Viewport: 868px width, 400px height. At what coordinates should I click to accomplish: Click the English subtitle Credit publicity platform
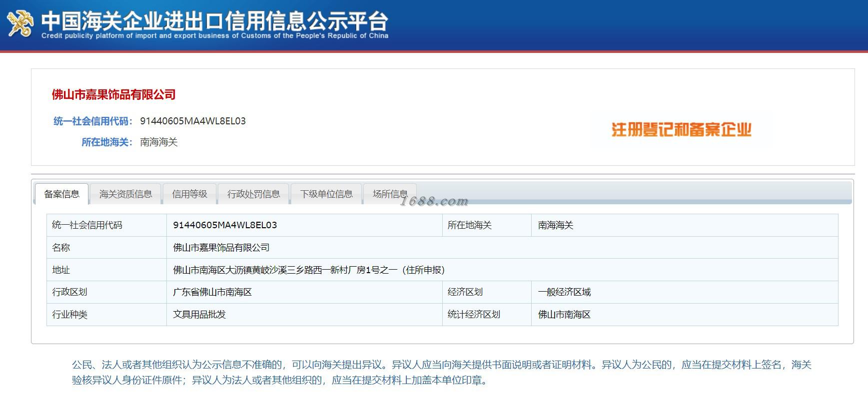point(215,35)
